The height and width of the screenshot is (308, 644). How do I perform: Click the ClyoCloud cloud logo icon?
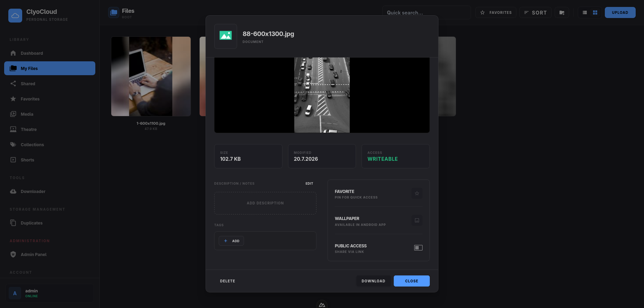pyautogui.click(x=15, y=16)
